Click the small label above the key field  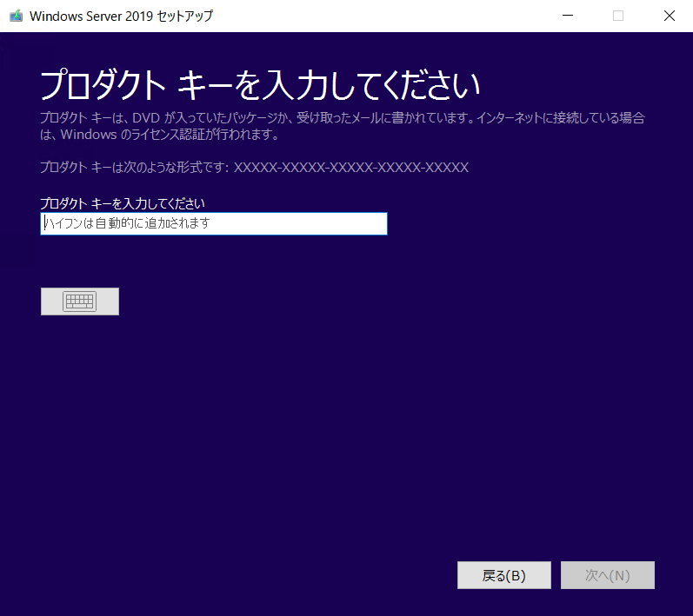[123, 203]
